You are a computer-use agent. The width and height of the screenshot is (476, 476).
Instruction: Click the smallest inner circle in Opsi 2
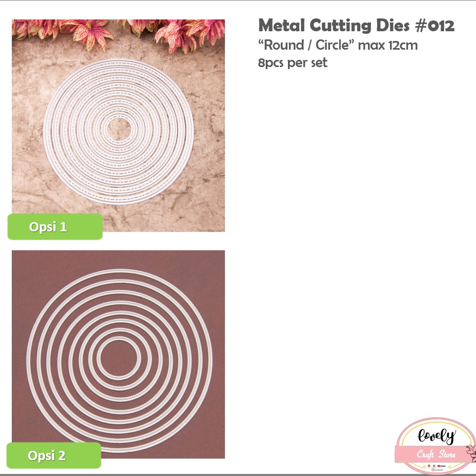point(119,359)
